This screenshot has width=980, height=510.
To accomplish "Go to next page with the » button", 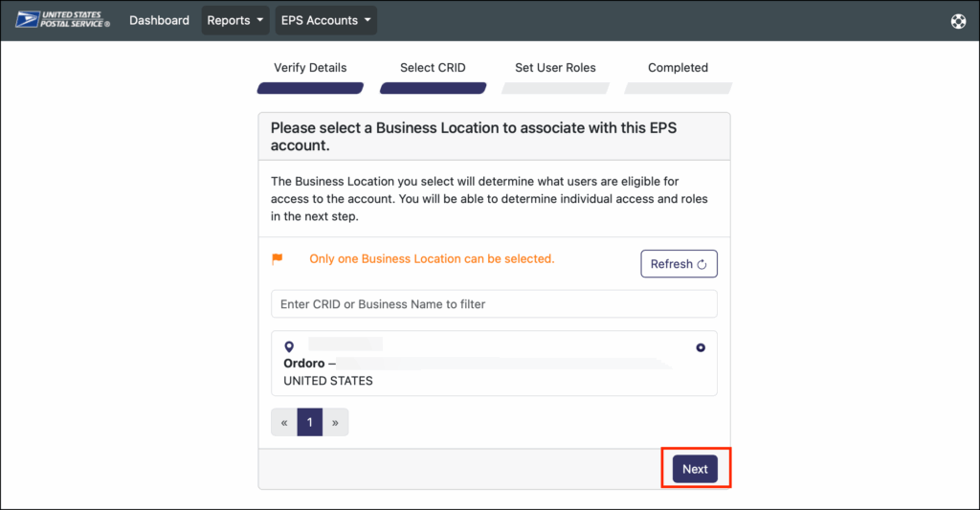I will pos(335,422).
